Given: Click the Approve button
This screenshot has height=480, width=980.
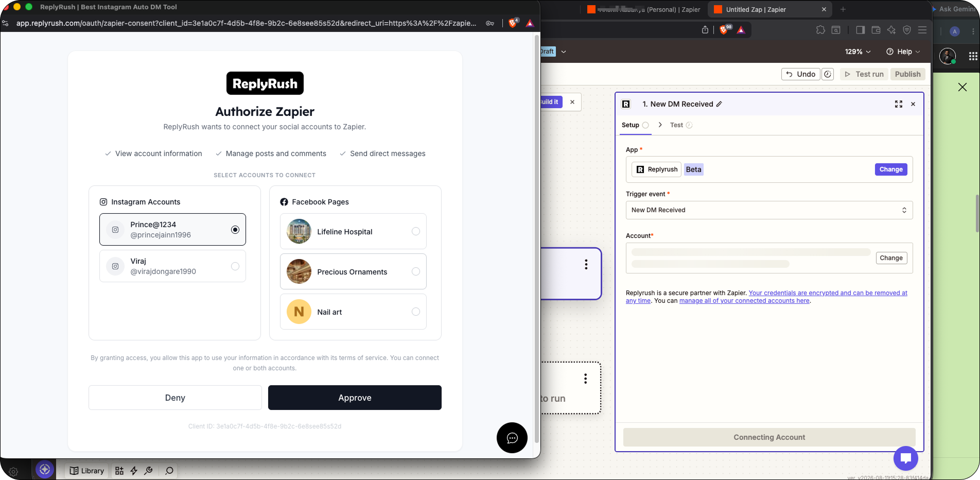Looking at the screenshot, I should coord(355,398).
